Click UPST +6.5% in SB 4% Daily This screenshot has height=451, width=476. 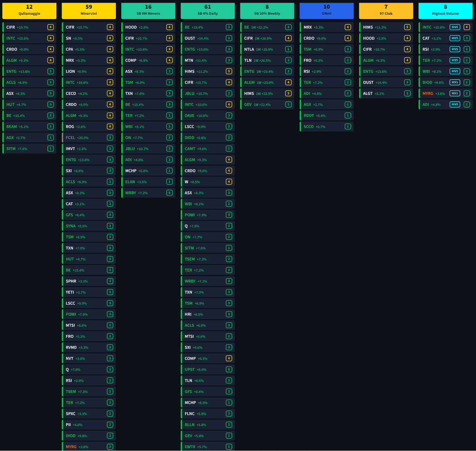(208, 369)
